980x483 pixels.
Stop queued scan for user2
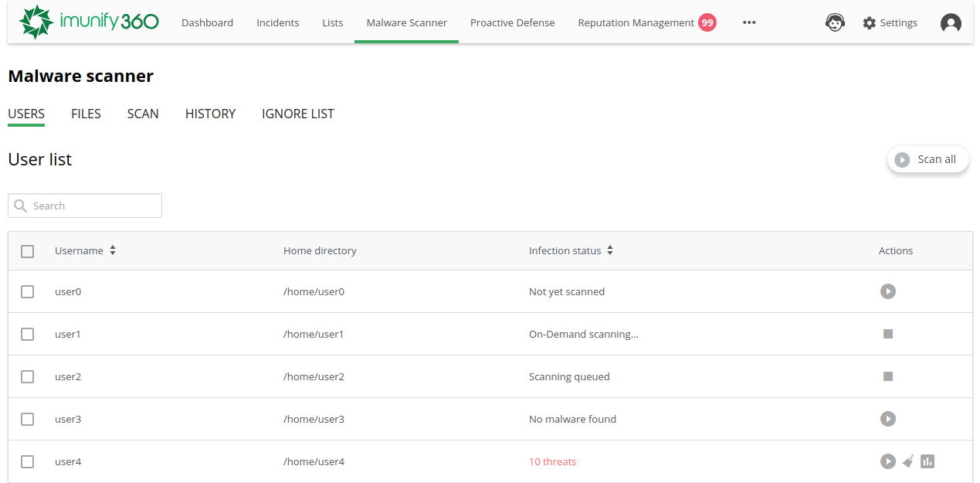pyautogui.click(x=888, y=376)
